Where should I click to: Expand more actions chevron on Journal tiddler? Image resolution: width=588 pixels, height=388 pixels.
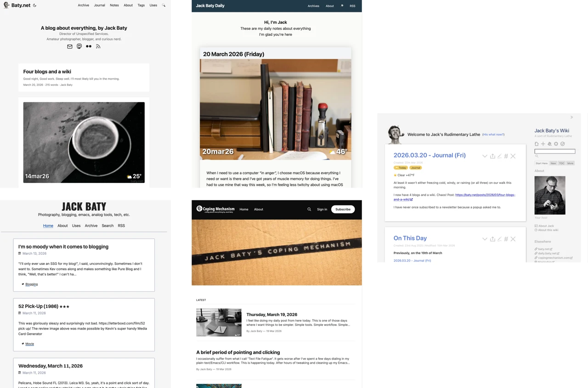[x=485, y=156]
